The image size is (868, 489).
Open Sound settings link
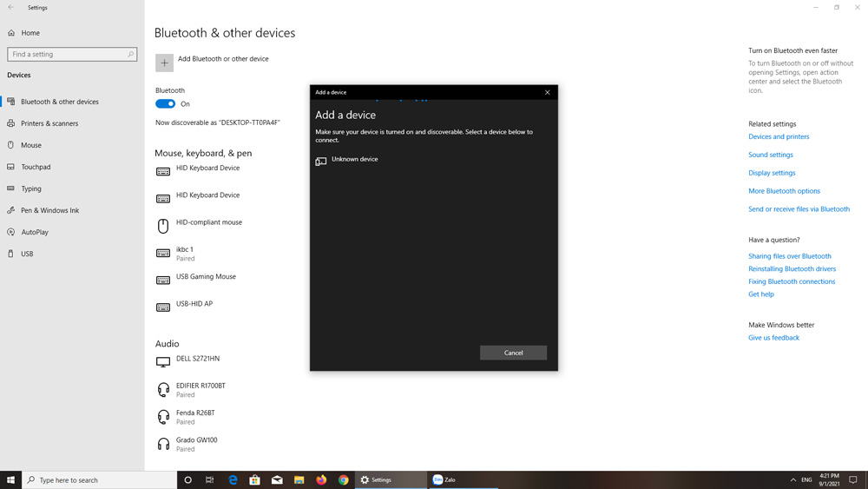click(x=771, y=155)
